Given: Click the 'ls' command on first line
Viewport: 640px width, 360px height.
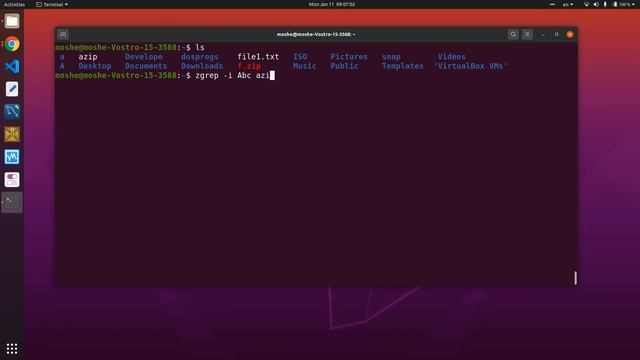Looking at the screenshot, I should pyautogui.click(x=200, y=47).
